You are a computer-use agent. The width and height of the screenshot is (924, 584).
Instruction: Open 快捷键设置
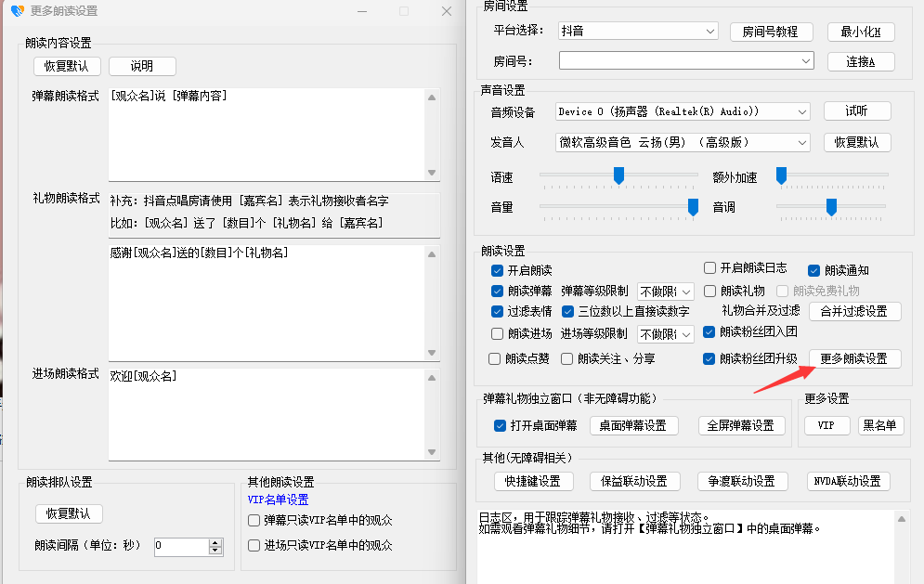[533, 482]
